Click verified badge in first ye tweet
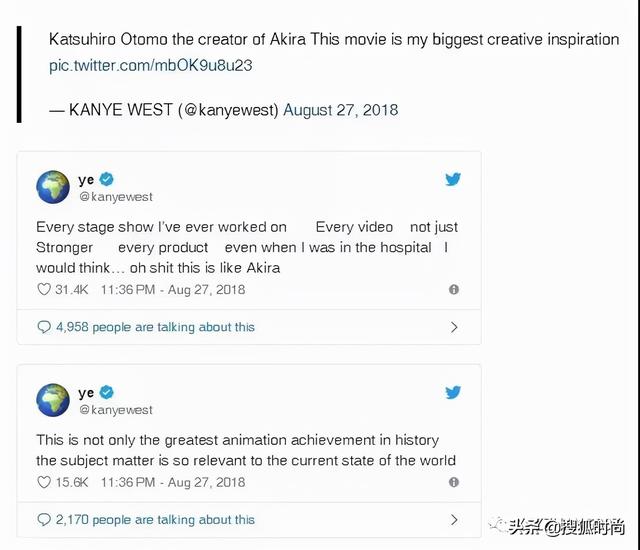 [x=107, y=180]
